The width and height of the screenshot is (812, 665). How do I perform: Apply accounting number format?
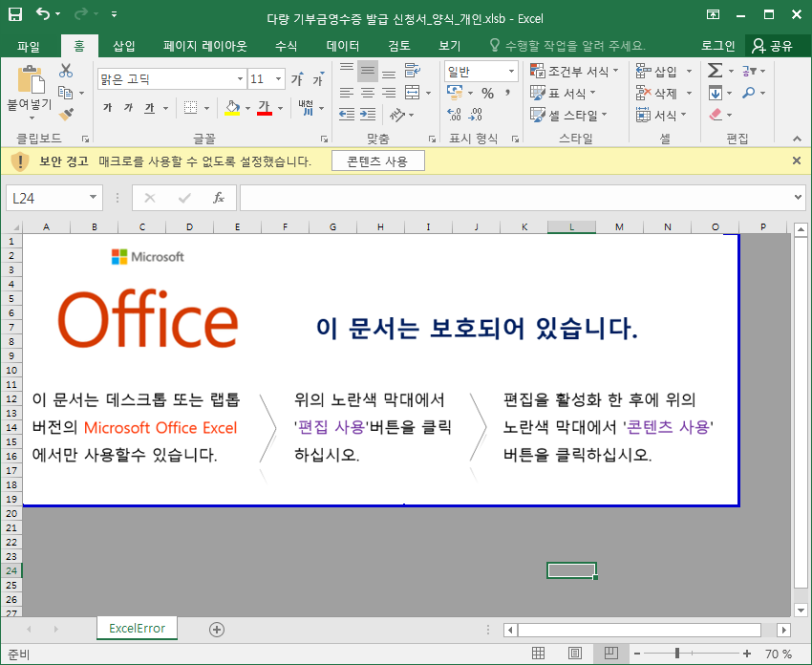[x=455, y=93]
